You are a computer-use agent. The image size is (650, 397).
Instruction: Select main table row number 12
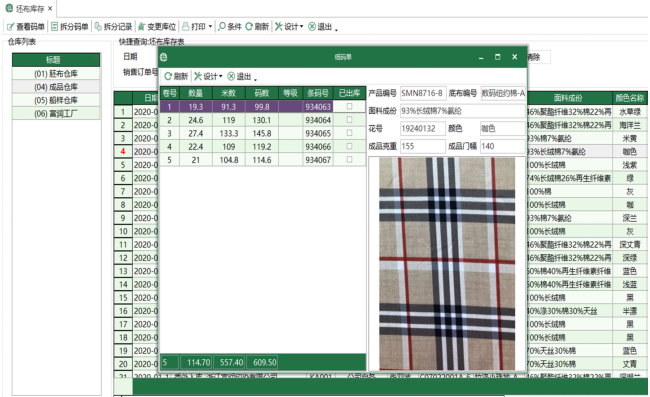click(x=123, y=258)
